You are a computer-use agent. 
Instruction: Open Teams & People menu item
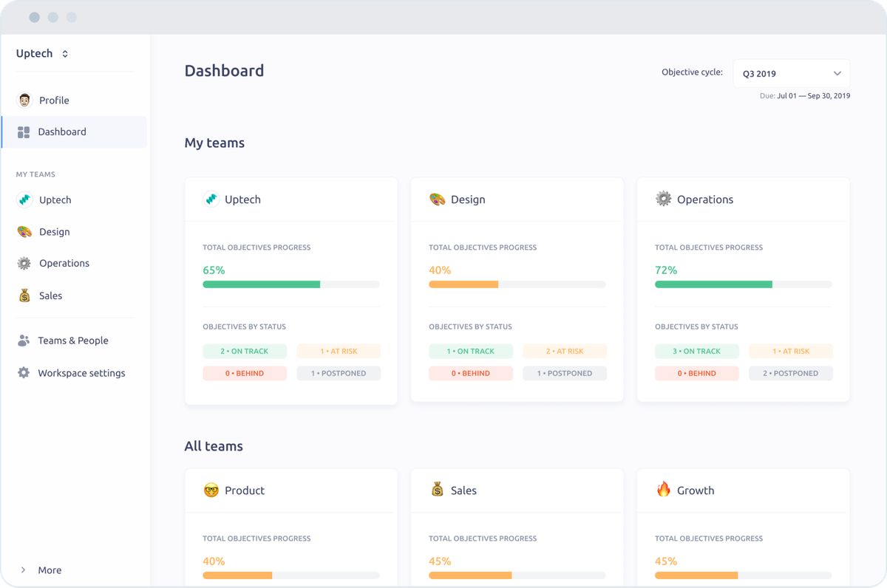point(72,341)
